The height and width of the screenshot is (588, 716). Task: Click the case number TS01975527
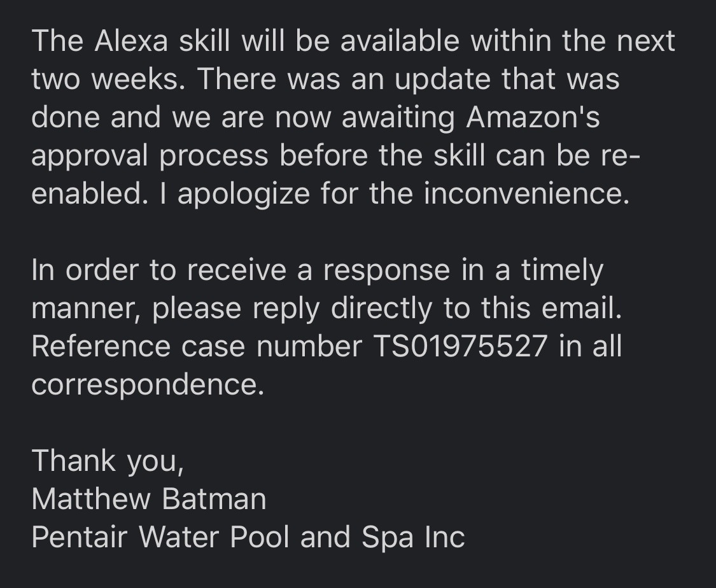(x=460, y=346)
